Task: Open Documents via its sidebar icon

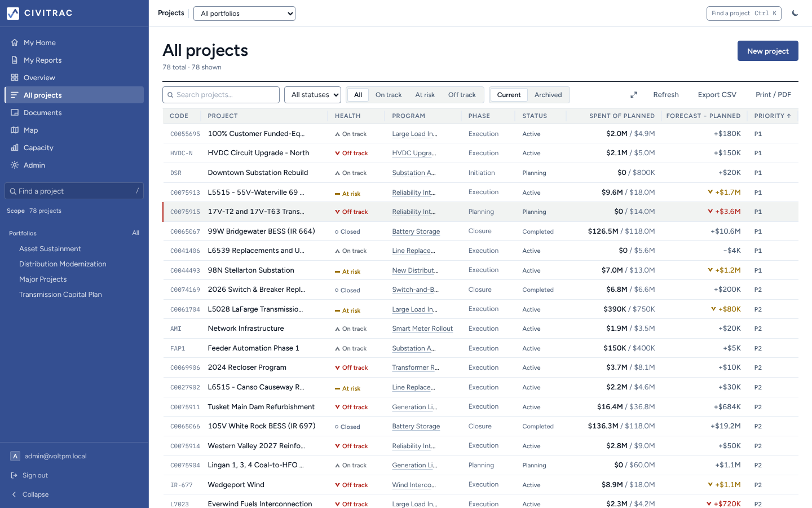Action: click(15, 112)
